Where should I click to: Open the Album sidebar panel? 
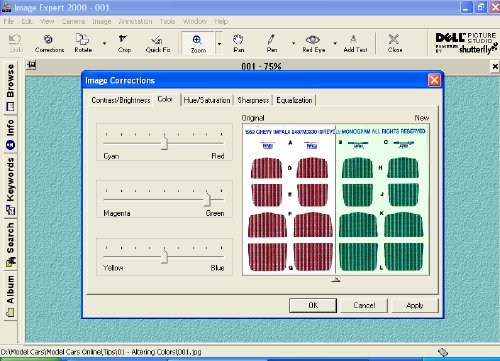click(11, 295)
